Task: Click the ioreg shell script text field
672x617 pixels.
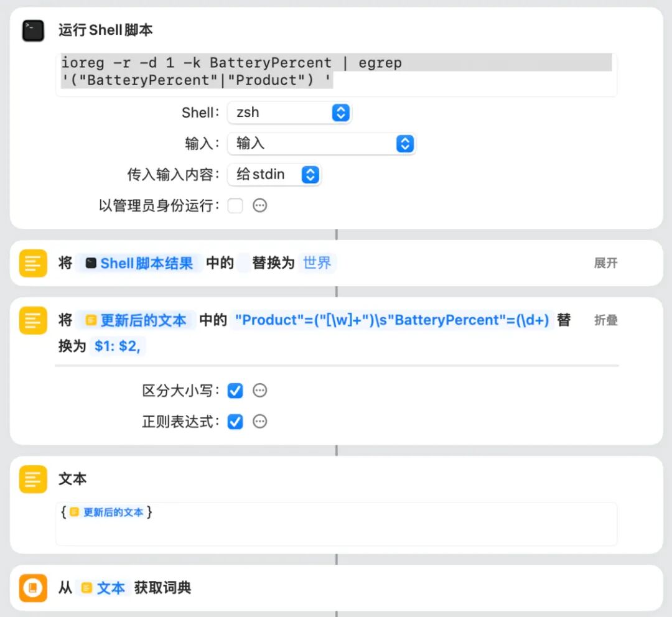Action: [x=336, y=75]
